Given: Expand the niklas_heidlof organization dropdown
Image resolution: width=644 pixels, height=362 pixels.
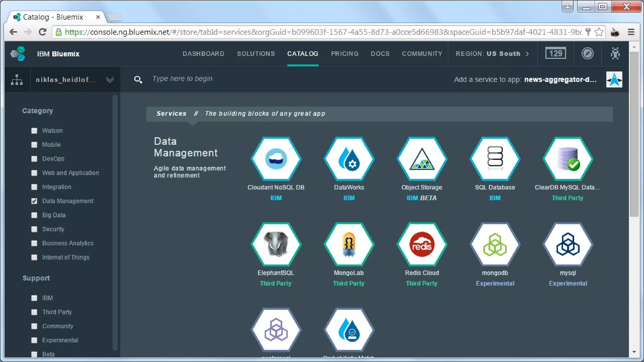Looking at the screenshot, I should [110, 80].
